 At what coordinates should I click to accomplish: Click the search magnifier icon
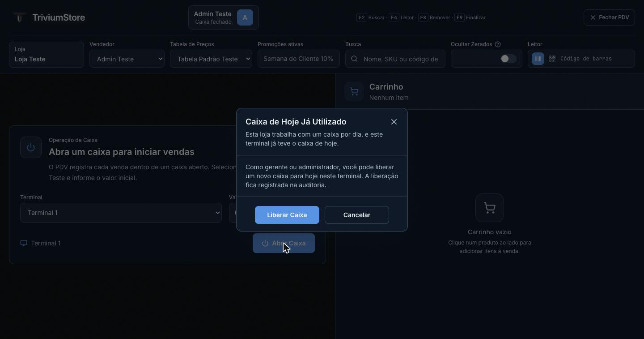(354, 59)
